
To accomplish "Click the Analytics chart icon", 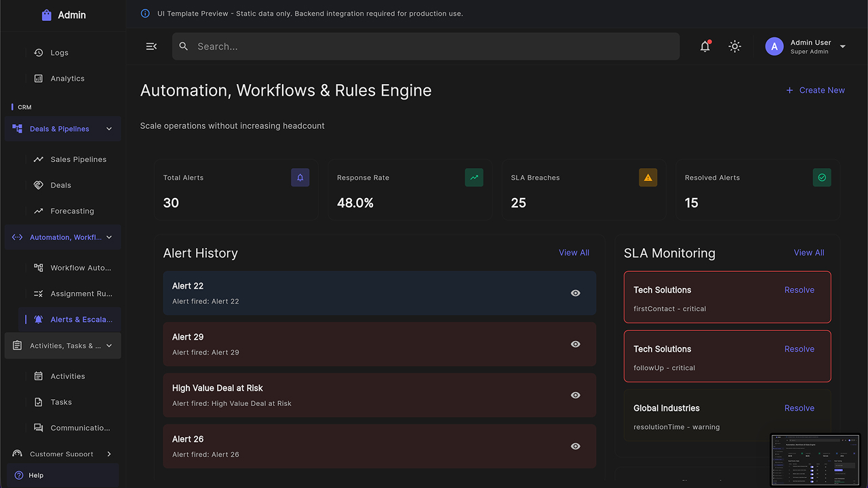I will (39, 78).
